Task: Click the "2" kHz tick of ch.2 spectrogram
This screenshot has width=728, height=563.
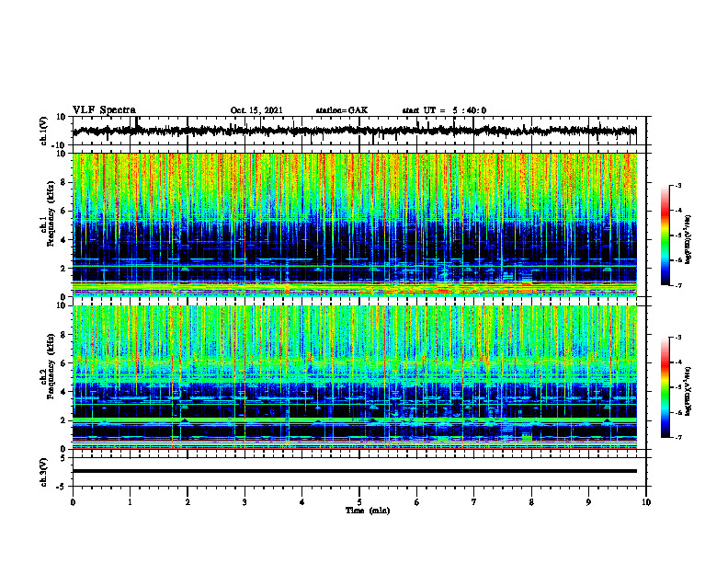Action: click(x=64, y=420)
